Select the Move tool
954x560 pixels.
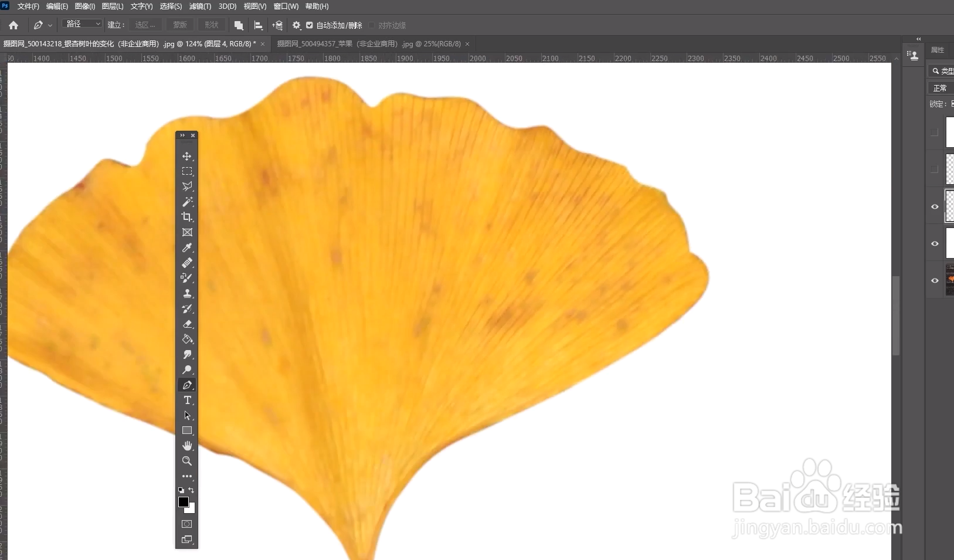click(187, 156)
